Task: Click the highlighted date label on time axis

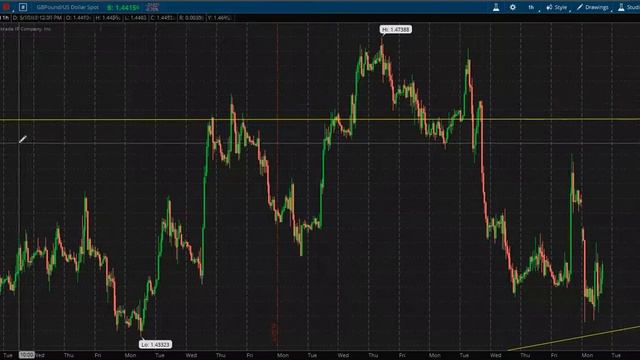Action: tap(27, 355)
